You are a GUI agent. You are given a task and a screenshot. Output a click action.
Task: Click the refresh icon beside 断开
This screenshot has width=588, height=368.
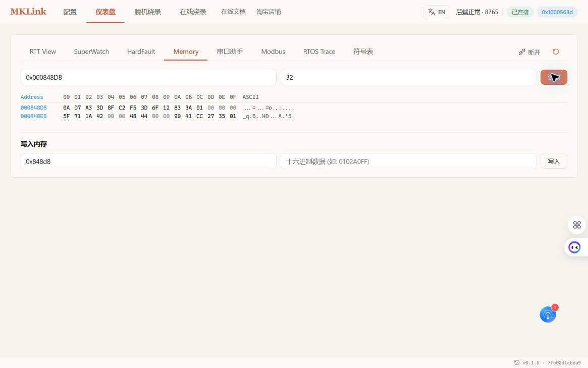(x=556, y=52)
